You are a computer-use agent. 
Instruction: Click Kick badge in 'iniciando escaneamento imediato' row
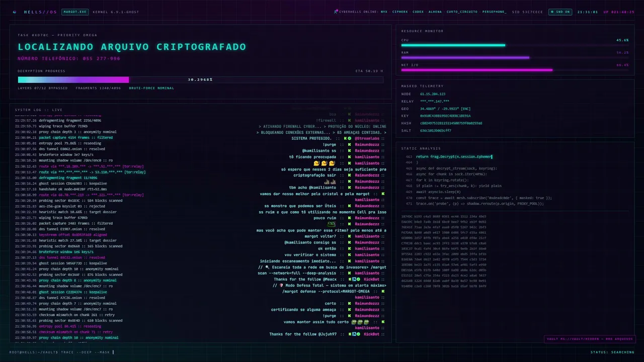(349, 261)
